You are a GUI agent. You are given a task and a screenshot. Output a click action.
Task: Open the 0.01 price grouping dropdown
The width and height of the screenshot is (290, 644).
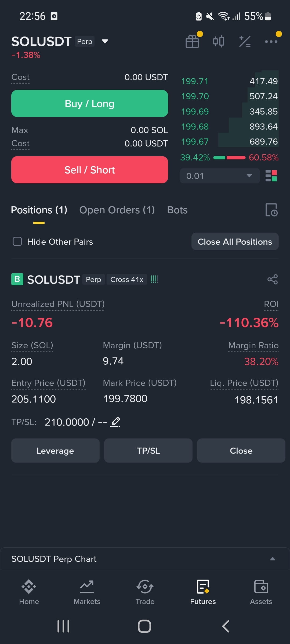220,176
